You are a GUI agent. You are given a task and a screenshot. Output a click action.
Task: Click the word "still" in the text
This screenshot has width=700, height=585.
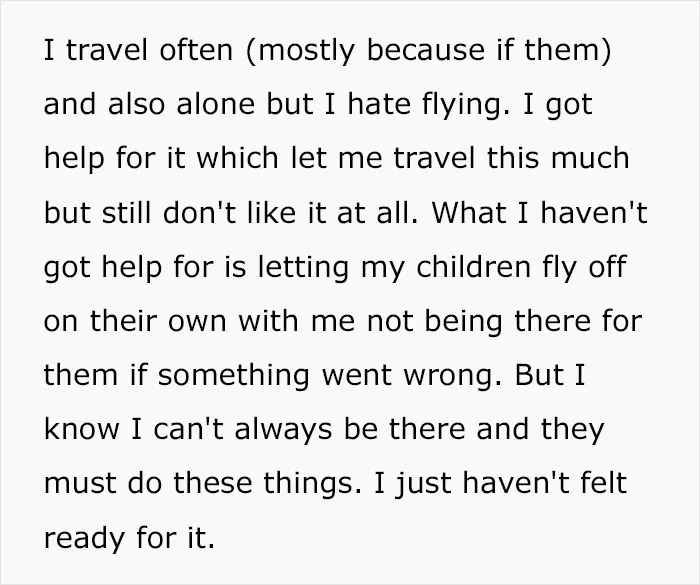tap(126, 212)
